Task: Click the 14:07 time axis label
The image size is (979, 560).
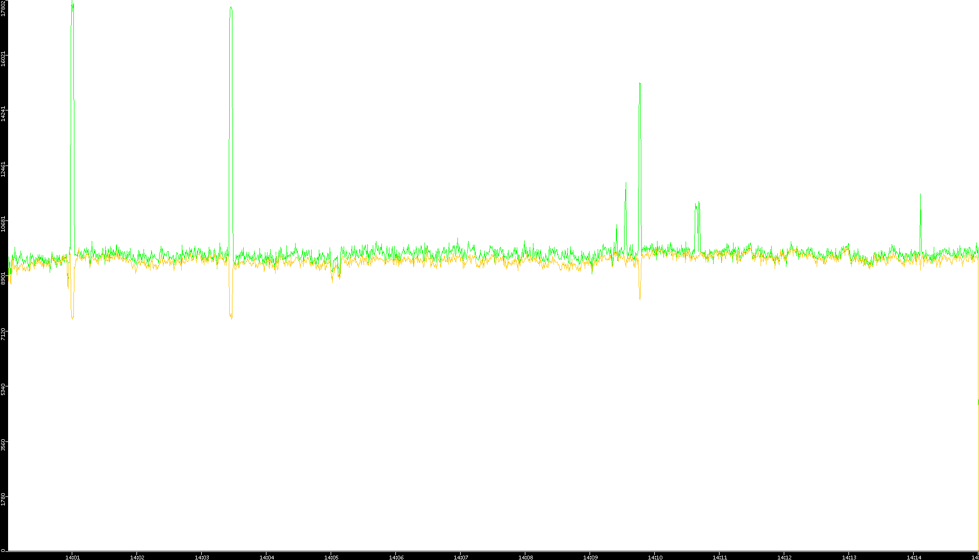Action: click(461, 557)
